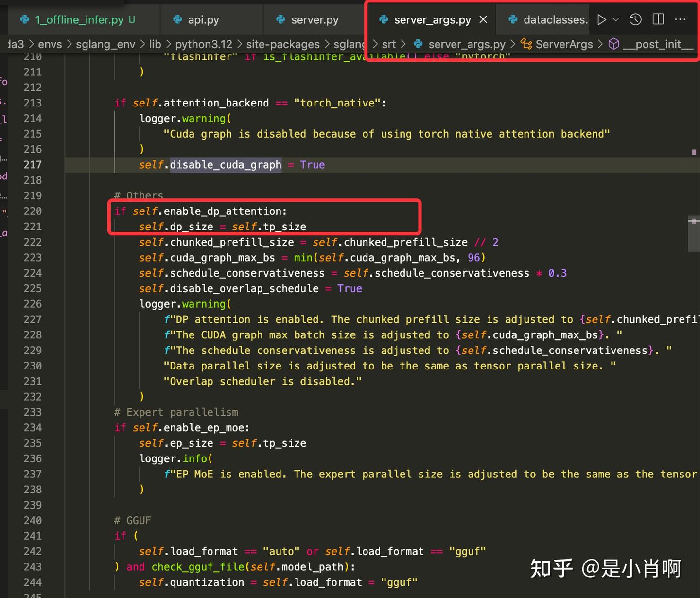Click the Python icon on 1_offline_infer.py tab
The height and width of the screenshot is (598, 700).
[24, 20]
